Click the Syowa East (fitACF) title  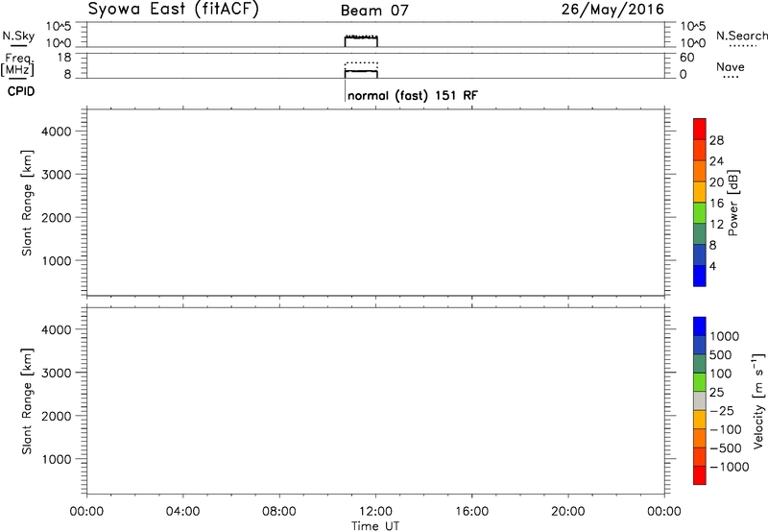pyautogui.click(x=173, y=9)
